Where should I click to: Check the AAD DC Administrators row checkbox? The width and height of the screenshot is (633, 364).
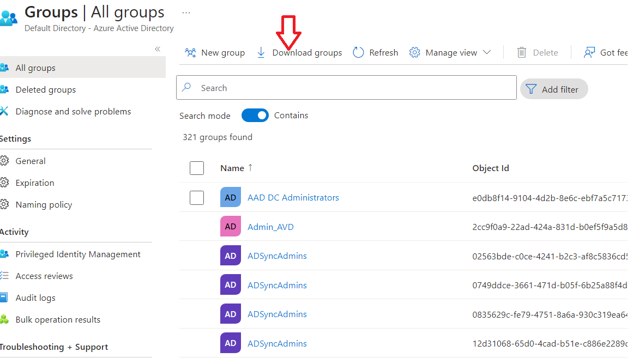click(197, 198)
